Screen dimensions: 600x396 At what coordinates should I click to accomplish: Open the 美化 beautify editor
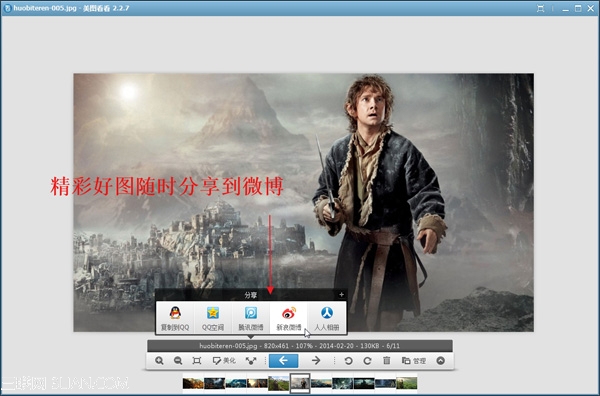click(x=224, y=360)
